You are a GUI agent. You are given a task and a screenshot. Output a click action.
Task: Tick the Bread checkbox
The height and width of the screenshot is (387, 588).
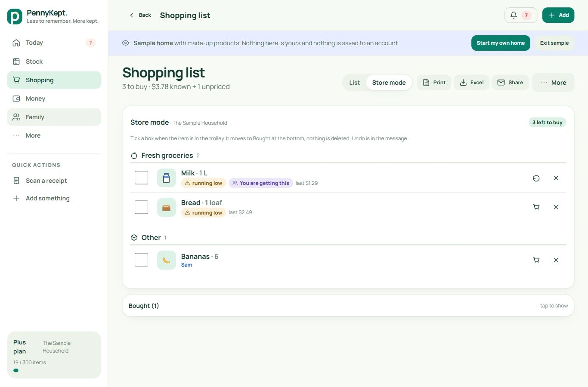pyautogui.click(x=141, y=207)
